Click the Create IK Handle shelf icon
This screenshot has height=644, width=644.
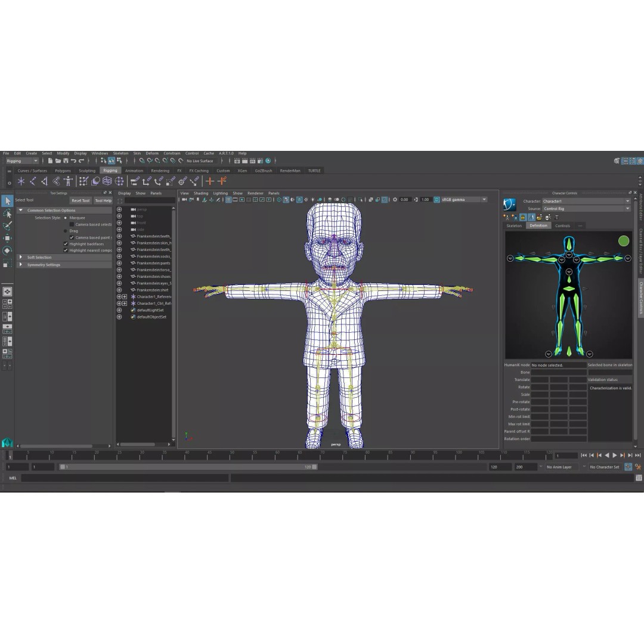click(44, 181)
